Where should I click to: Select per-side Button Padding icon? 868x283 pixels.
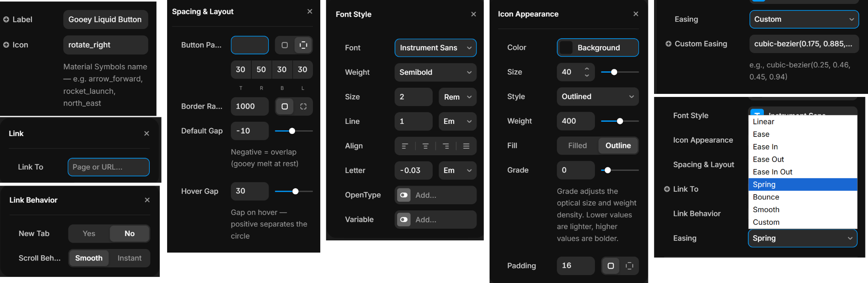coord(303,45)
